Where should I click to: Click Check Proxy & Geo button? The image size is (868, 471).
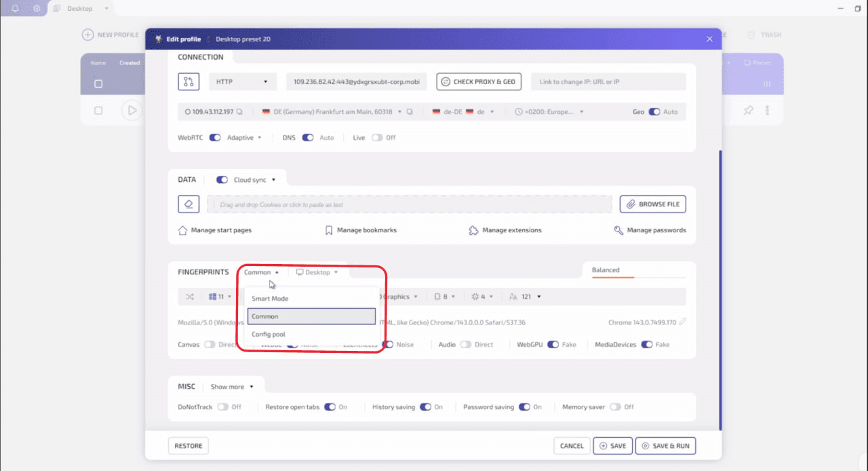[x=479, y=81]
